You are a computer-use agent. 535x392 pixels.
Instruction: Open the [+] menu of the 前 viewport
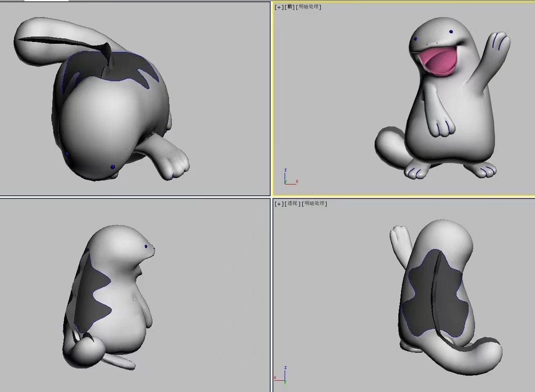pos(279,7)
